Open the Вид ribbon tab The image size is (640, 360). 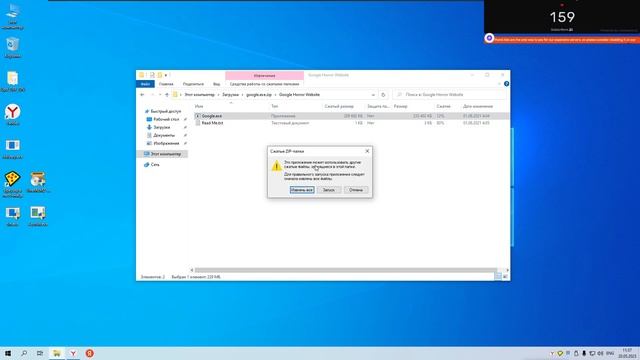[217, 84]
